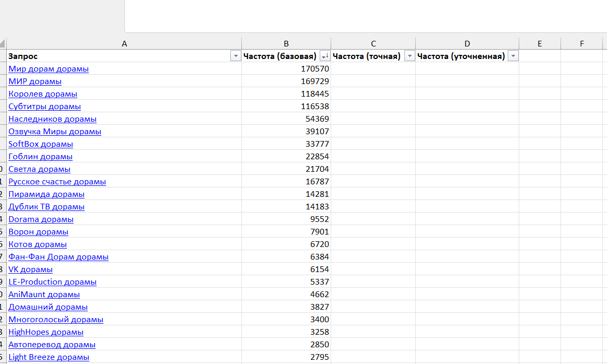Viewport: 607px width, 364px height.
Task: Select the cell with value 169729
Action: (x=286, y=81)
